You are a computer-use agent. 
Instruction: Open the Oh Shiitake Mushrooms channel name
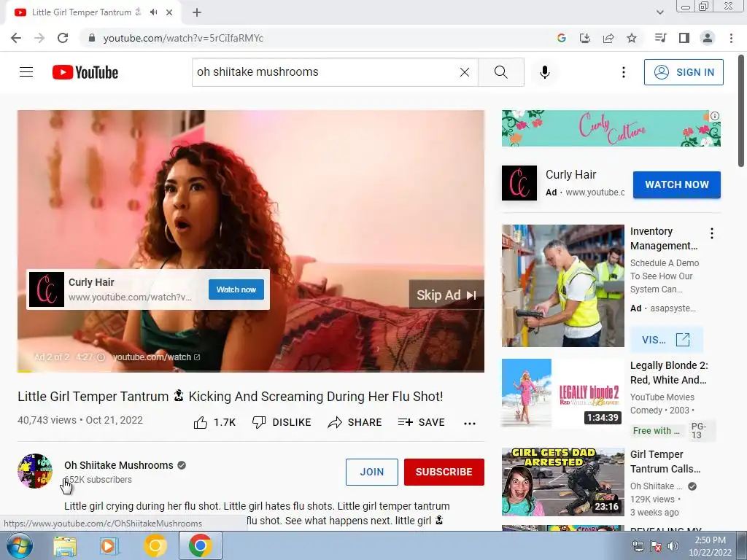pyautogui.click(x=119, y=465)
